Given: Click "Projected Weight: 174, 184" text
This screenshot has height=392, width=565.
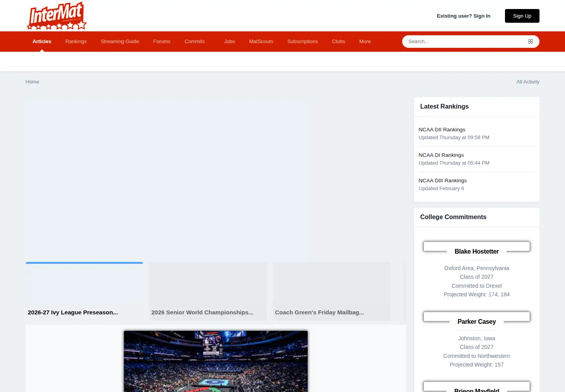Looking at the screenshot, I should point(477,294).
